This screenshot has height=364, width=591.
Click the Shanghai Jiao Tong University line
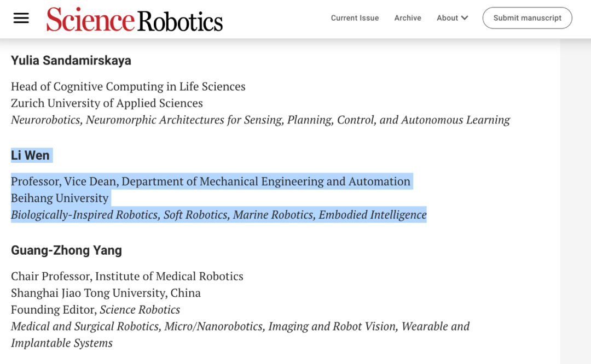point(106,293)
